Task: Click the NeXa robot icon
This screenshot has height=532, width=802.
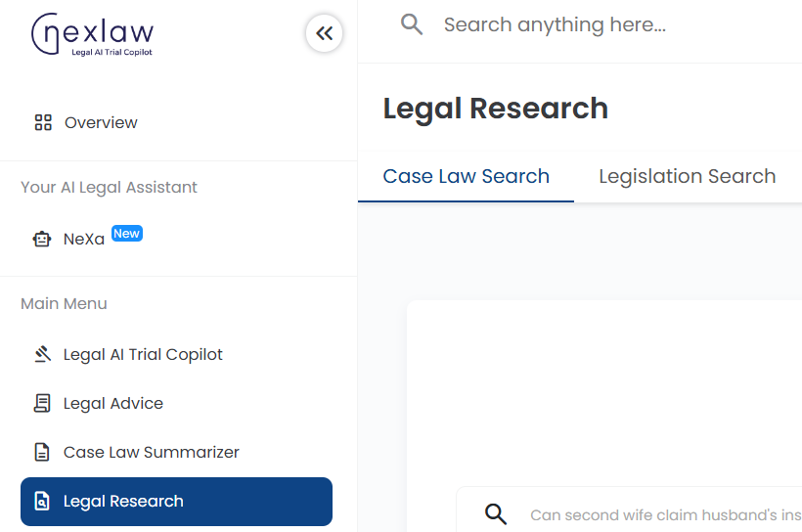Action: (x=42, y=239)
